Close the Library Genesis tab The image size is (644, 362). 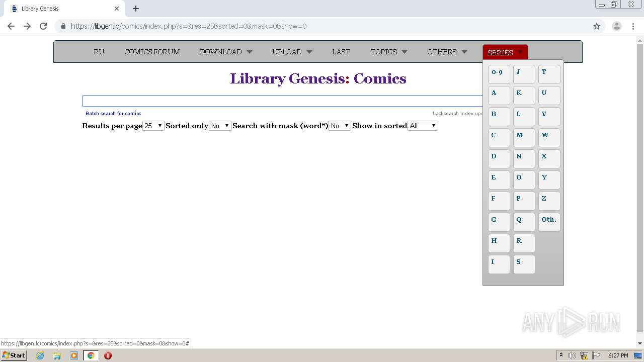(x=117, y=9)
